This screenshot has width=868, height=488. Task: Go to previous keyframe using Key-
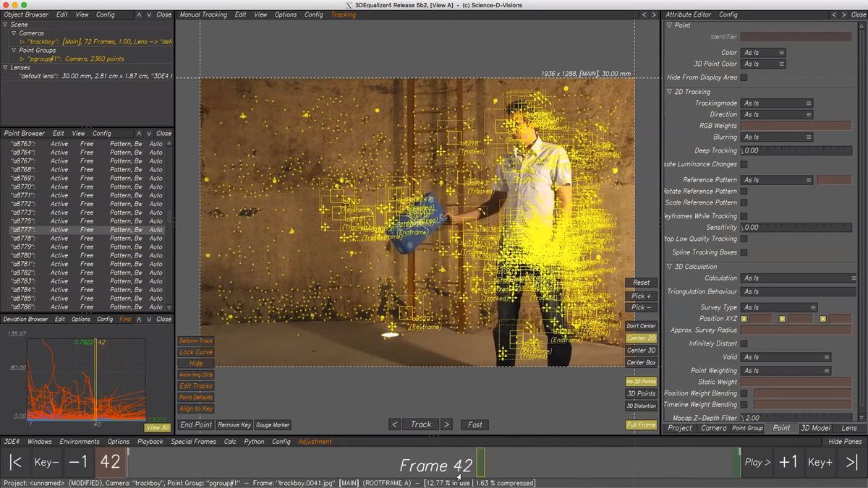click(47, 463)
